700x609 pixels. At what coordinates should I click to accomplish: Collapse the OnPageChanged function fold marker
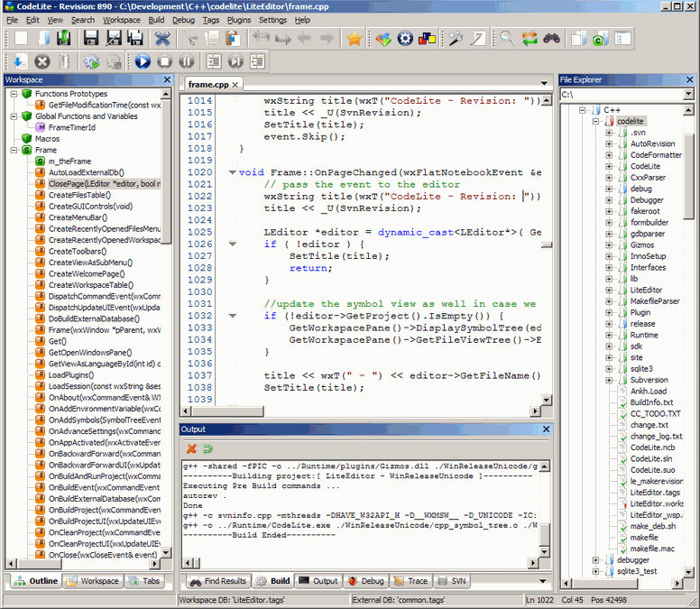[x=233, y=172]
